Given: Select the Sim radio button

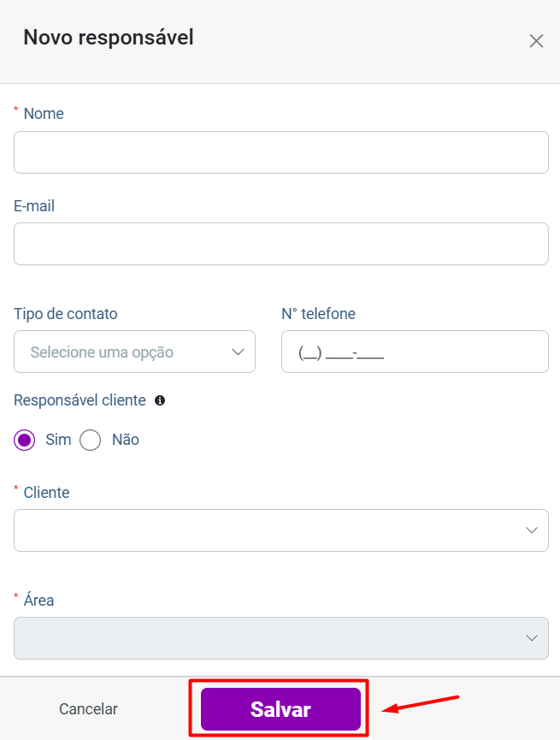Looking at the screenshot, I should (x=25, y=440).
